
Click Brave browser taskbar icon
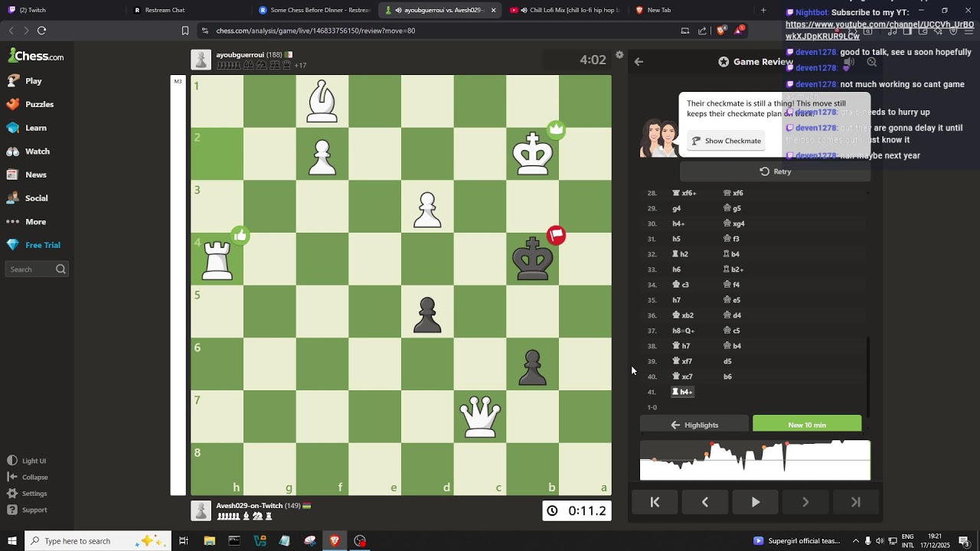point(335,541)
